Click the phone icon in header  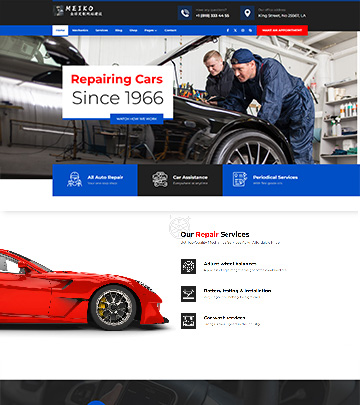185,13
